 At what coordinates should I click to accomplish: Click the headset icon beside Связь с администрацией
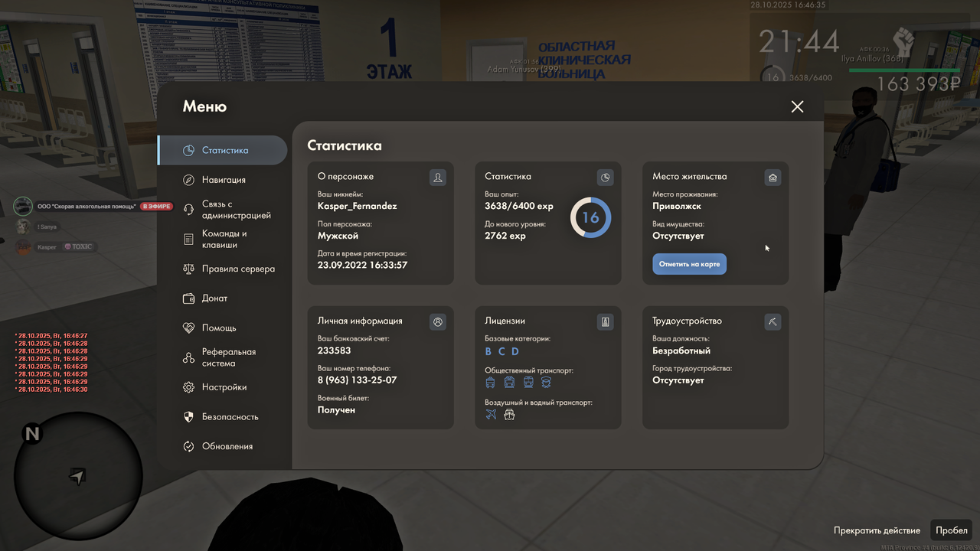tap(188, 210)
